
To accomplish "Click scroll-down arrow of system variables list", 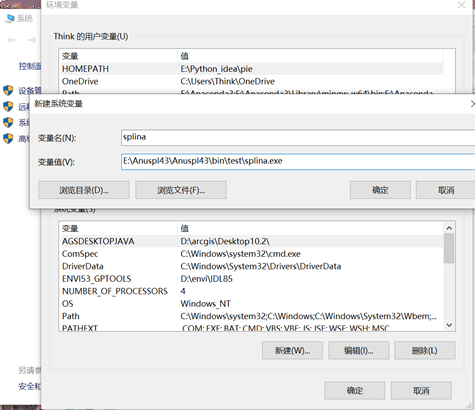I will tap(449, 325).
